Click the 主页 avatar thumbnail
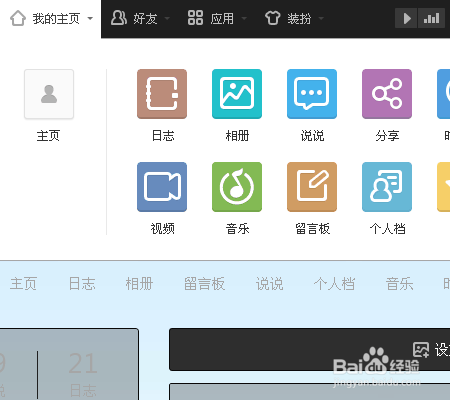450x400 pixels. click(49, 94)
